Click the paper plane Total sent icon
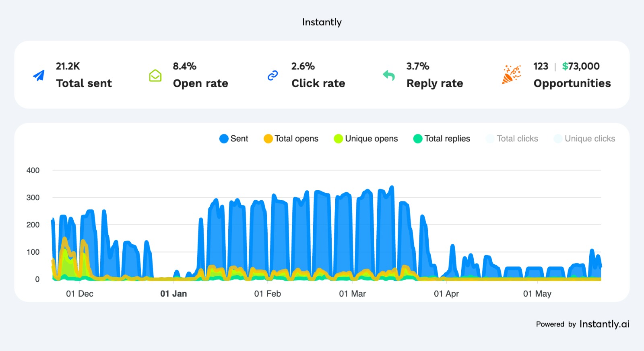The height and width of the screenshot is (351, 644). click(x=39, y=75)
